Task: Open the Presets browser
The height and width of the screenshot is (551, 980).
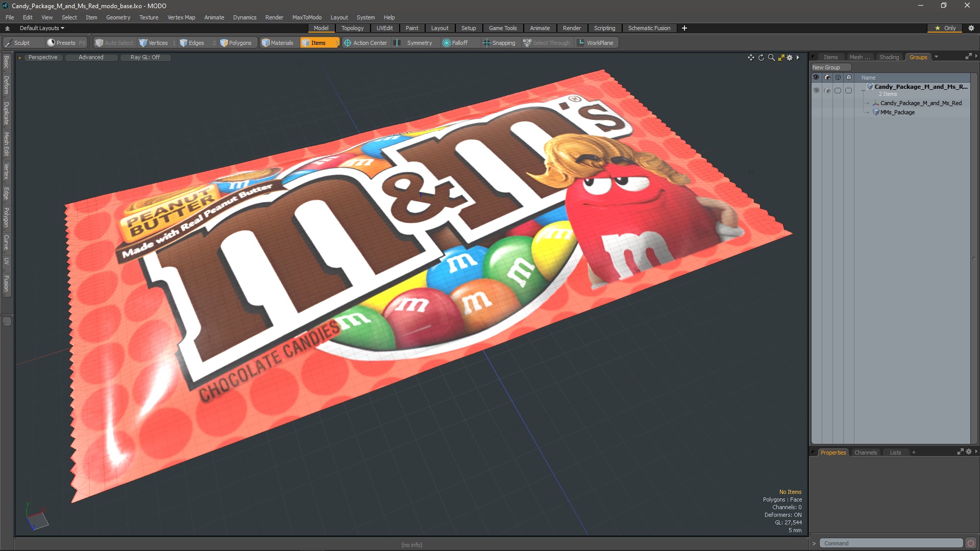Action: [65, 43]
